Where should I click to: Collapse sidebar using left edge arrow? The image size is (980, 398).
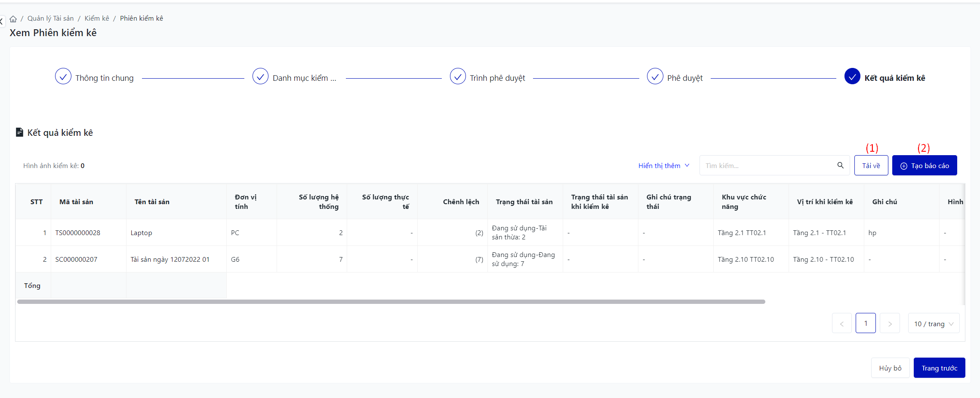click(x=2, y=21)
